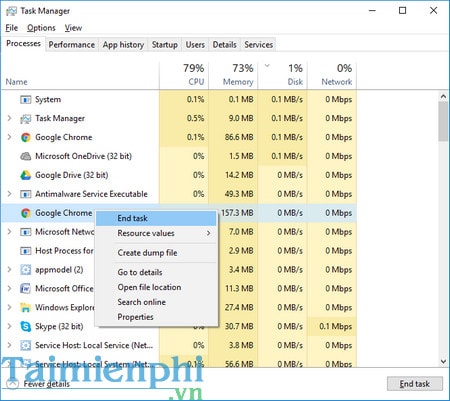Choose Create dump file

click(x=156, y=253)
